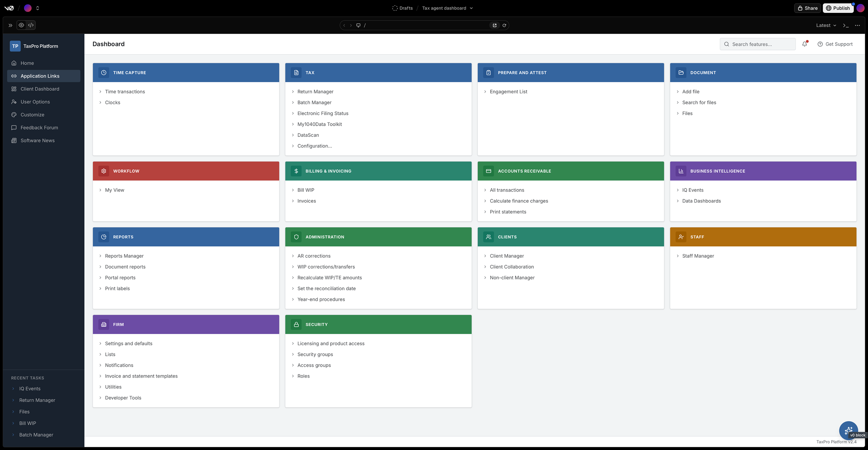Open the workspace switcher chevrons

[38, 8]
